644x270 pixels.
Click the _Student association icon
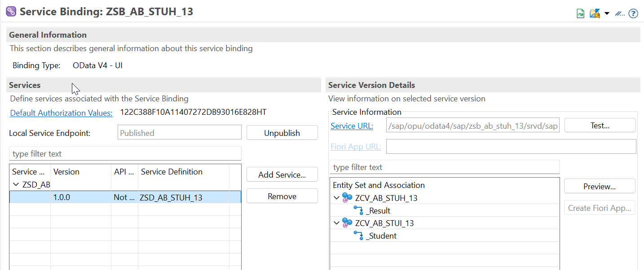pyautogui.click(x=358, y=235)
